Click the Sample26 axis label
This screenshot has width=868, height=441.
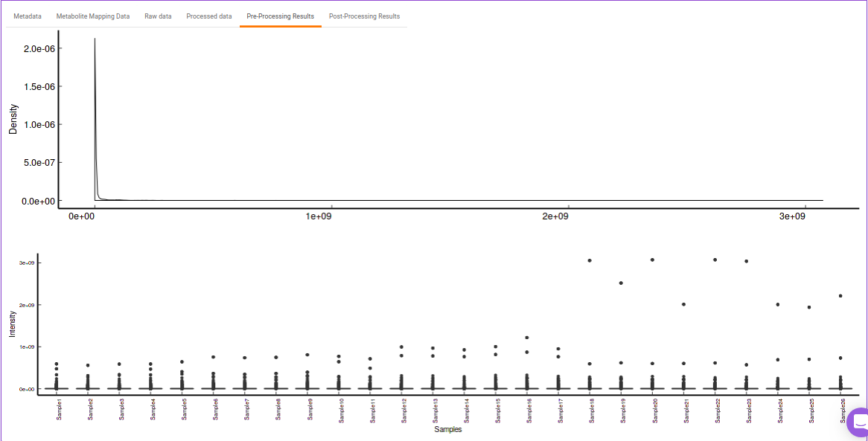tap(842, 410)
